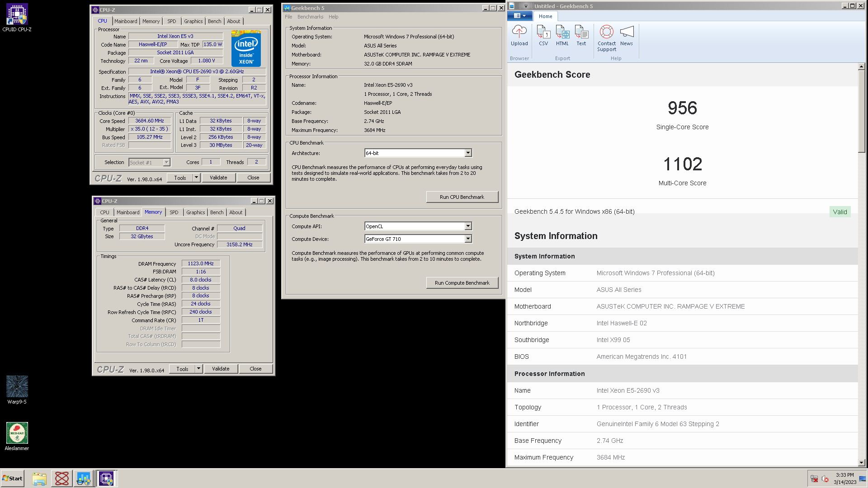
Task: Open the Memory tab in the top CPU-Z window
Action: tap(151, 21)
